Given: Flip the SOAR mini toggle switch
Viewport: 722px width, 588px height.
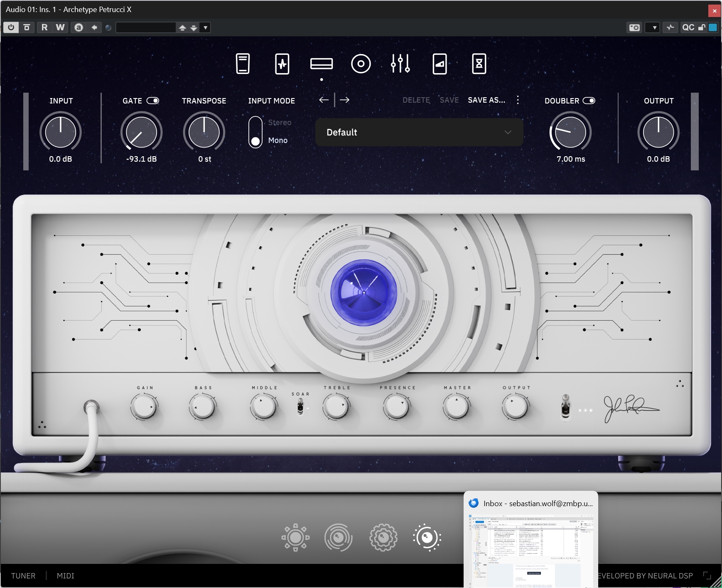Looking at the screenshot, I should click(300, 406).
